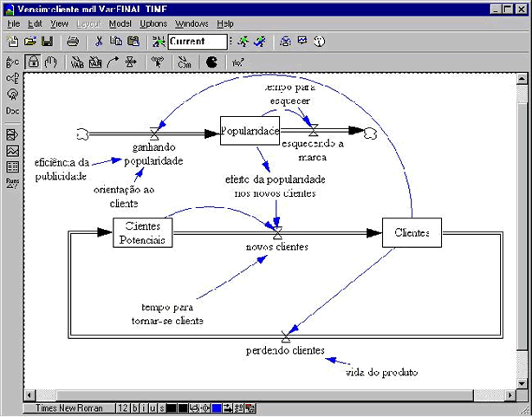
Task: Open the Runs Compare tool
Action: pyautogui.click(x=12, y=182)
